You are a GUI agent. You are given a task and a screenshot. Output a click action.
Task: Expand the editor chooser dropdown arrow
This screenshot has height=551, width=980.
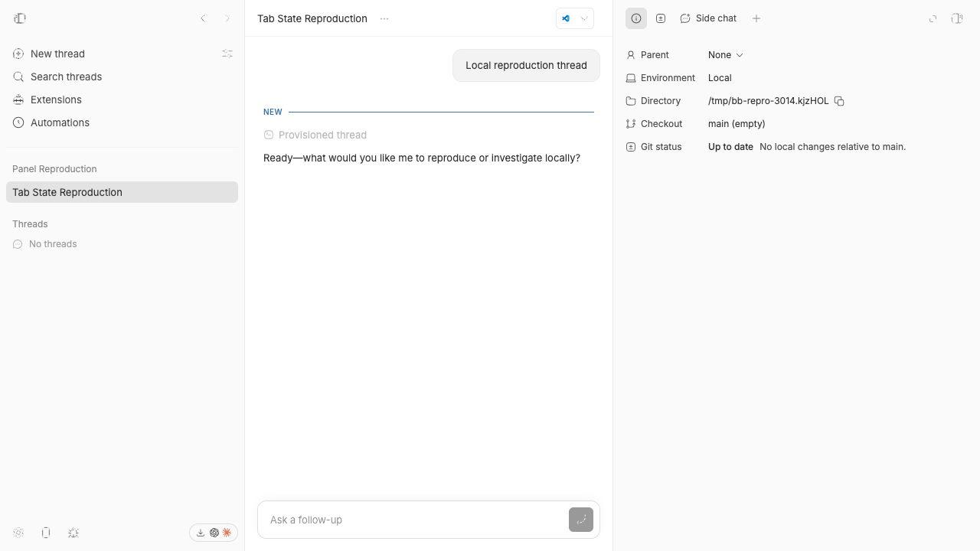[x=584, y=18]
